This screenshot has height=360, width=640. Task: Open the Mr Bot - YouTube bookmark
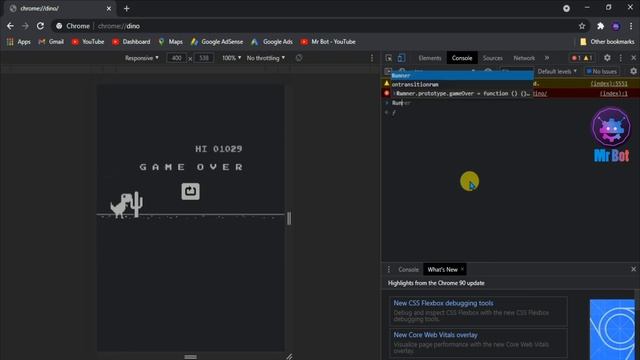pos(328,42)
